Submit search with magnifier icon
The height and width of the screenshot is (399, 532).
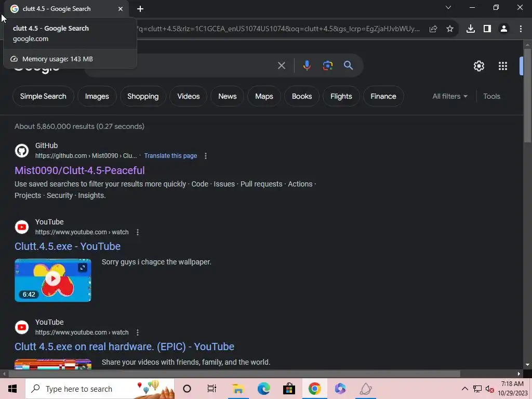(349, 65)
